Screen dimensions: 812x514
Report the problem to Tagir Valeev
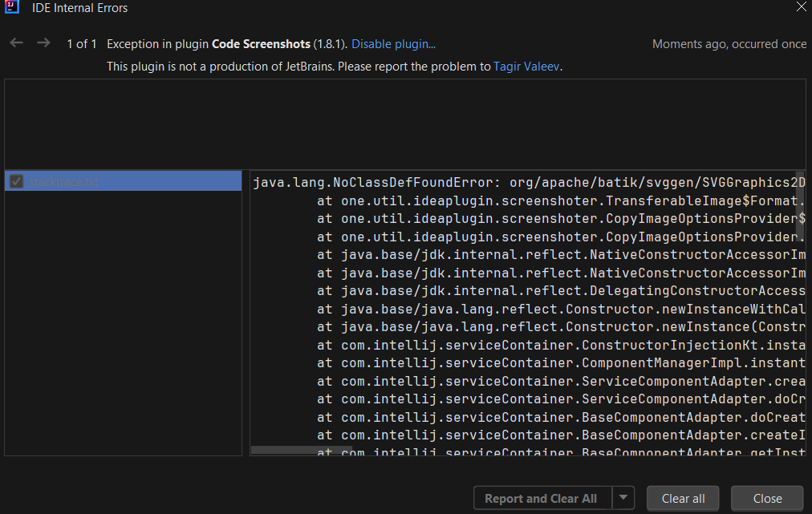click(x=526, y=67)
